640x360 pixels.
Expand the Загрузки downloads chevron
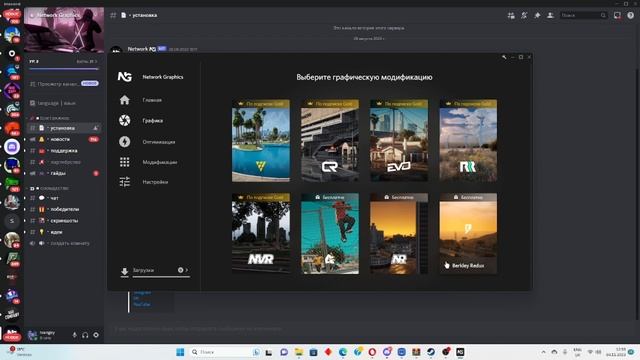187,270
